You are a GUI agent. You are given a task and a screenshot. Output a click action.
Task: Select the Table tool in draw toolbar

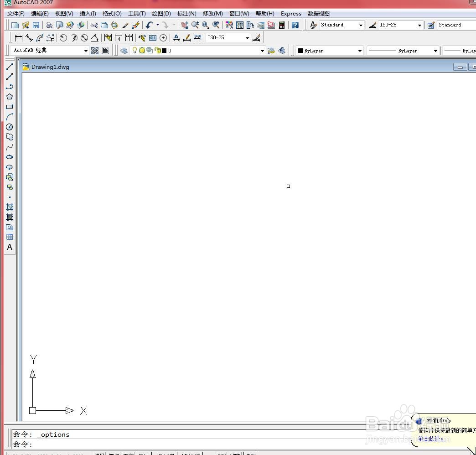[x=10, y=237]
